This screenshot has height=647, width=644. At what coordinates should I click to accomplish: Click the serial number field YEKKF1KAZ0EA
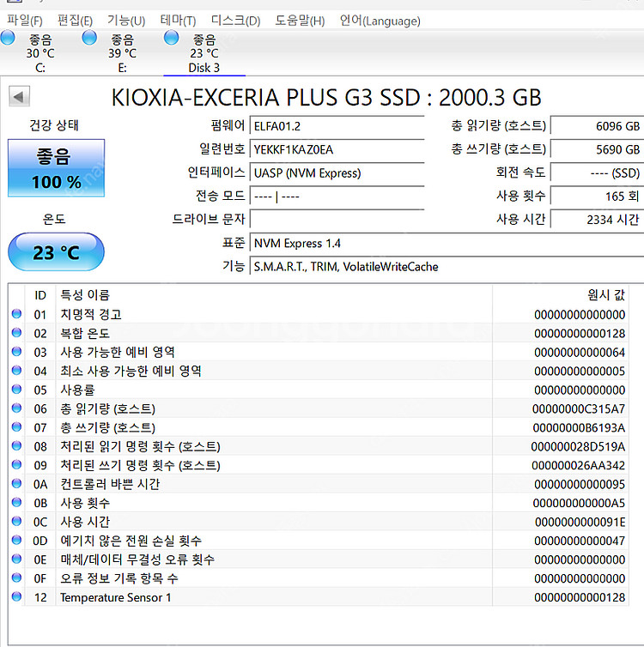337,149
